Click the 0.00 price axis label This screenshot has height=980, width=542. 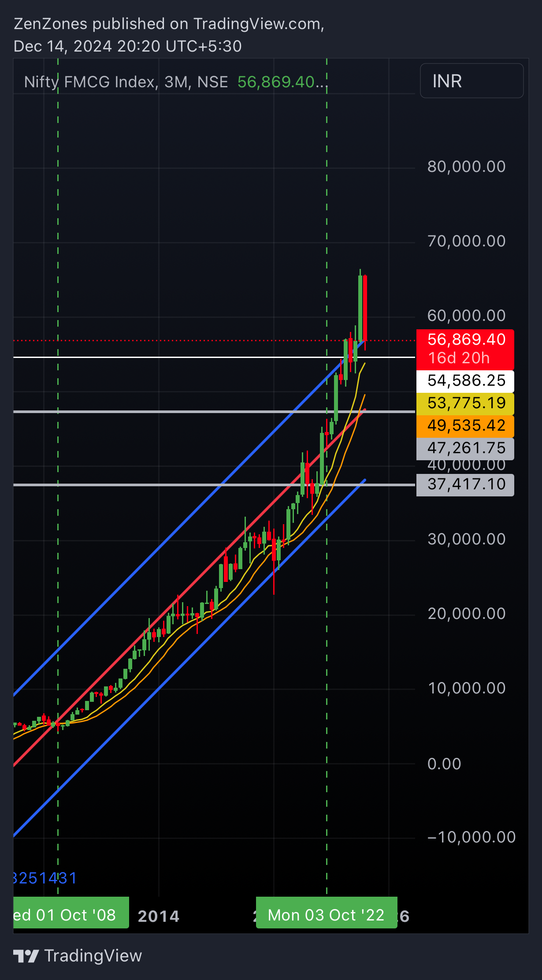click(444, 764)
